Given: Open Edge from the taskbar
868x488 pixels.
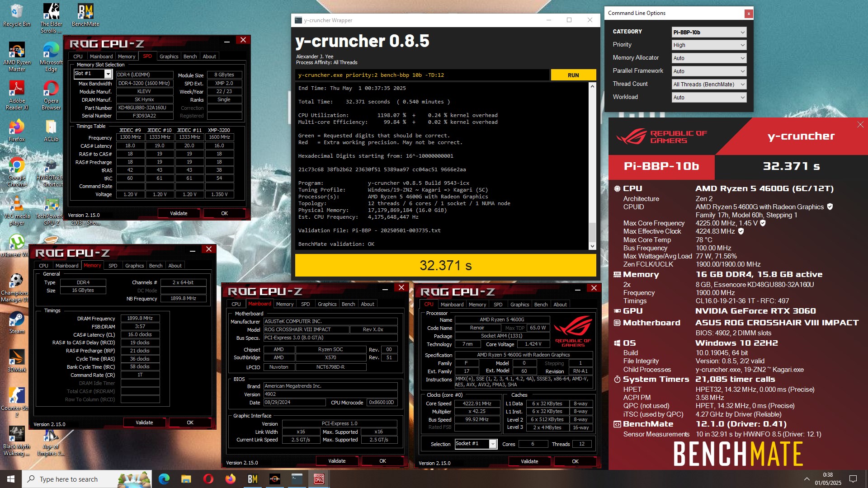Looking at the screenshot, I should (164, 479).
